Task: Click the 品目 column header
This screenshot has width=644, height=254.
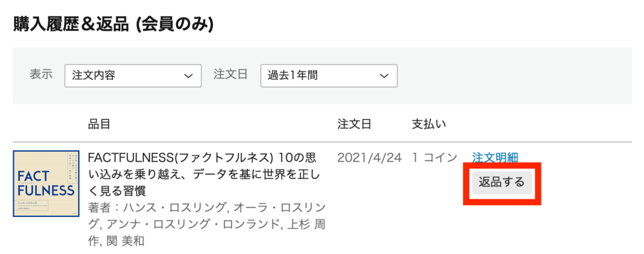Action: [x=99, y=124]
